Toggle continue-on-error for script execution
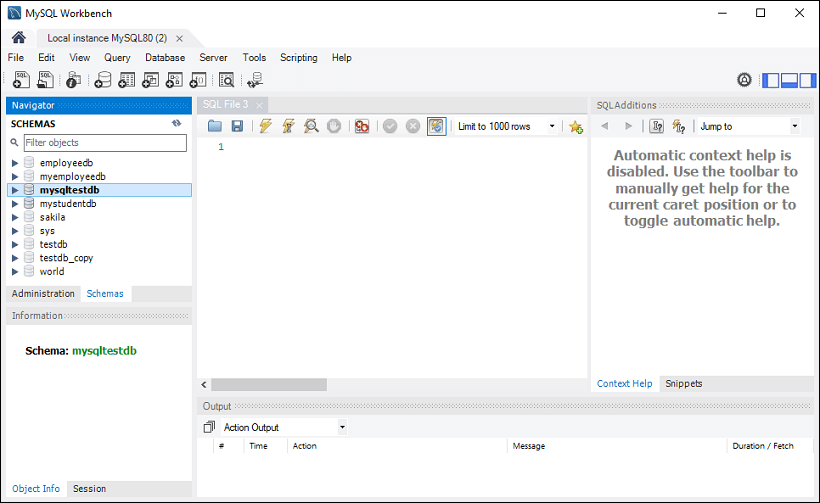820x503 pixels. 362,126
